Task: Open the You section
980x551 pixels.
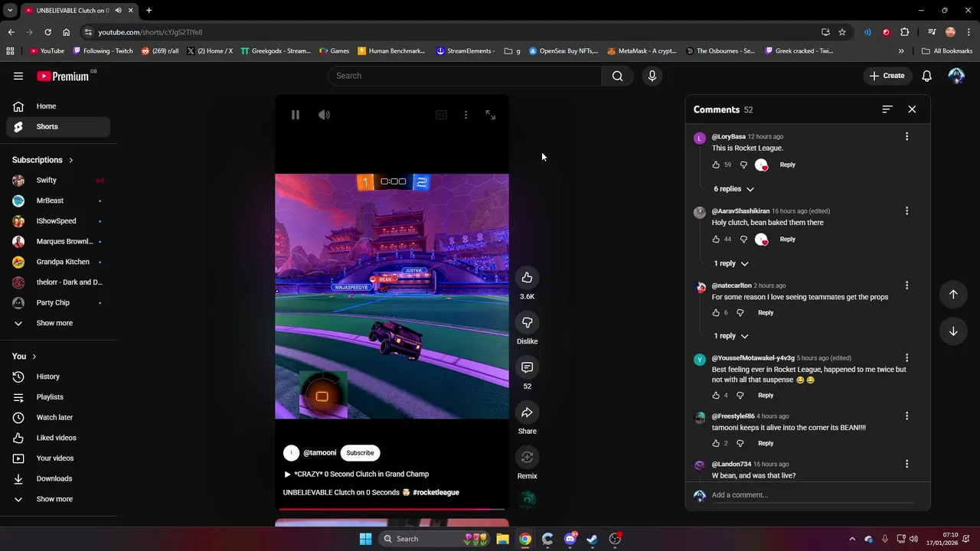Action: click(24, 357)
